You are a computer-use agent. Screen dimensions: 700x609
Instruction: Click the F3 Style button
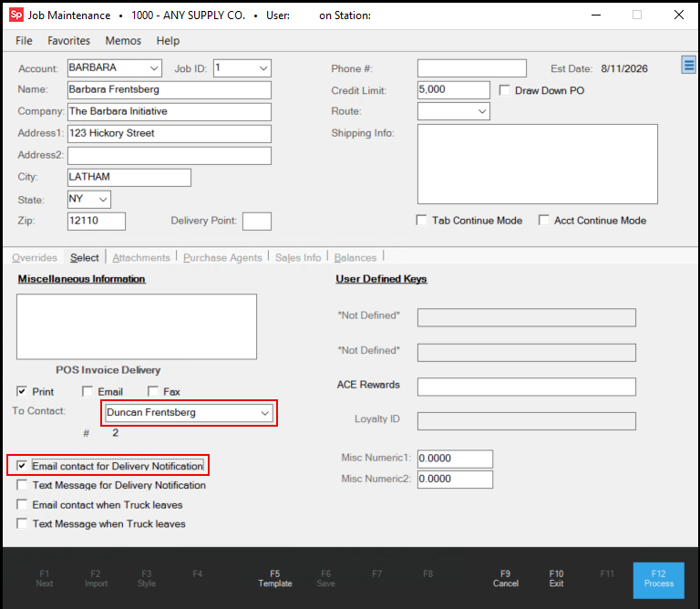click(x=147, y=579)
